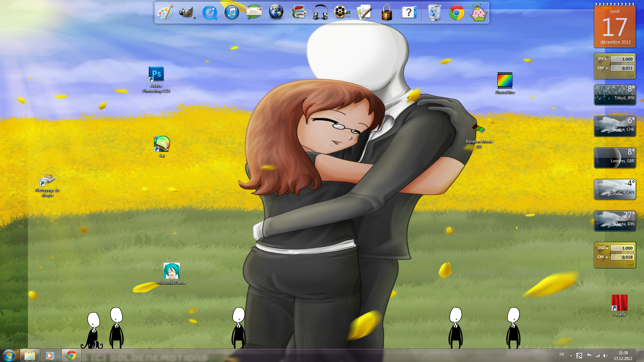Click the crossed-circle tray icon
Image resolution: width=644 pixels, height=362 pixels.
coord(579,356)
